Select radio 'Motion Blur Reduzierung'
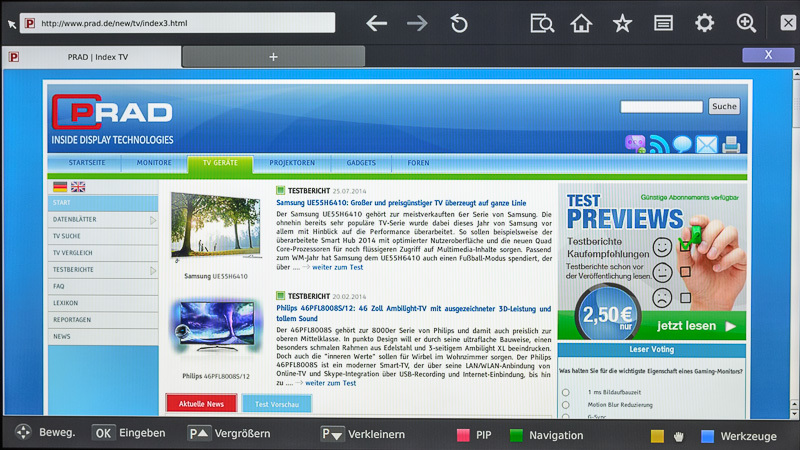The width and height of the screenshot is (800, 450). [x=566, y=405]
